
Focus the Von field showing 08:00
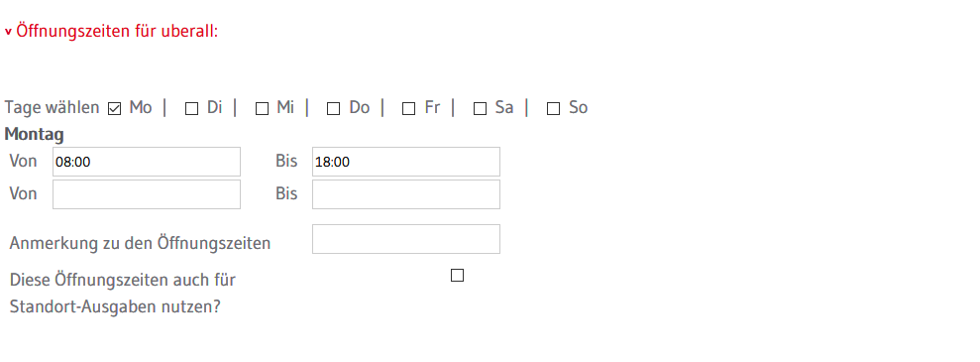click(x=147, y=162)
